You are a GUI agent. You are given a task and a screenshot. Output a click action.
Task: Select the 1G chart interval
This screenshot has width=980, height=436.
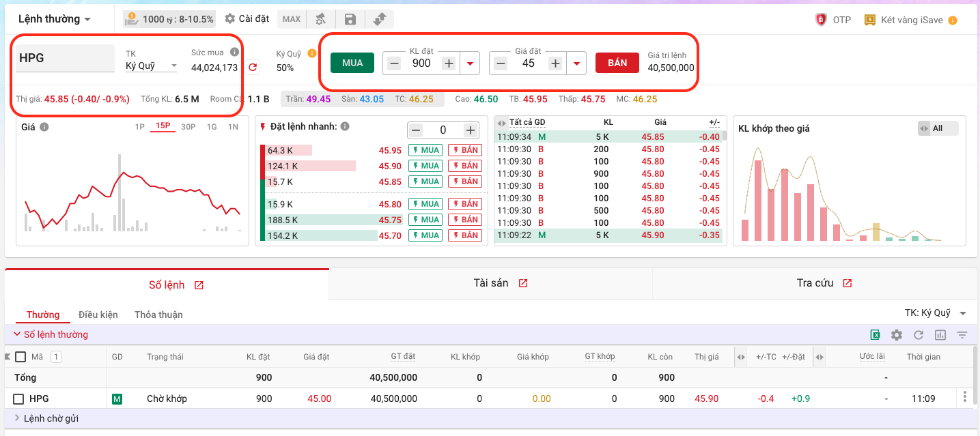(212, 126)
